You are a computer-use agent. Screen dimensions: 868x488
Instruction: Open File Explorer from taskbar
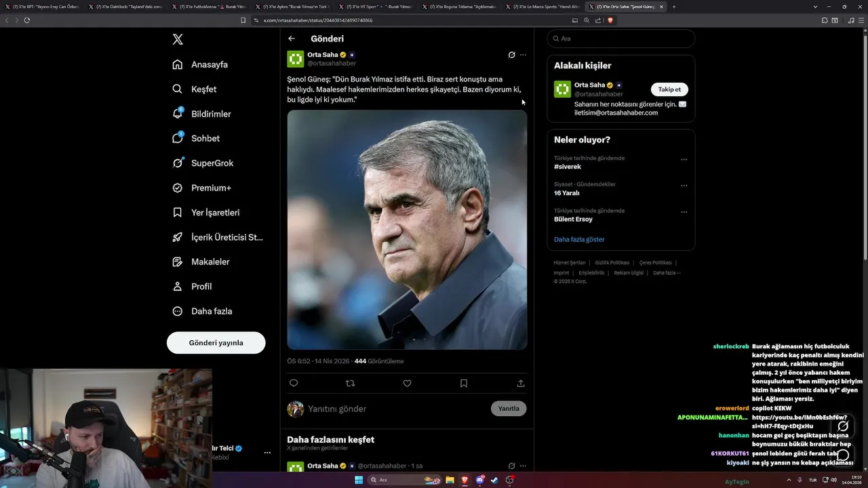click(450, 480)
